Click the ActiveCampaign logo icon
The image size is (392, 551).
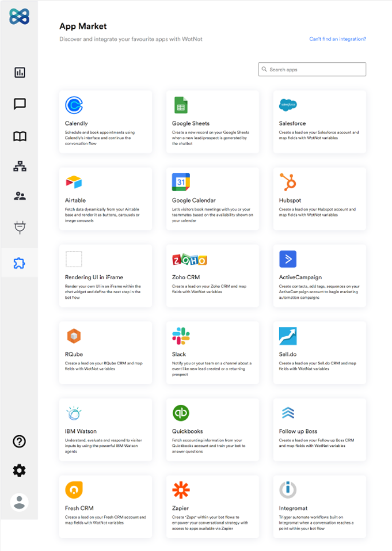point(288,259)
